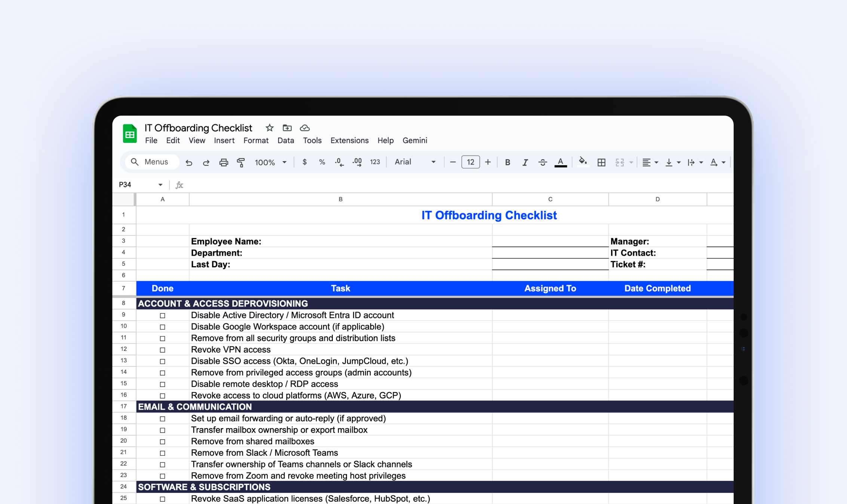Image resolution: width=847 pixels, height=504 pixels.
Task: Check the Done box for Revoke VPN access
Action: click(162, 350)
